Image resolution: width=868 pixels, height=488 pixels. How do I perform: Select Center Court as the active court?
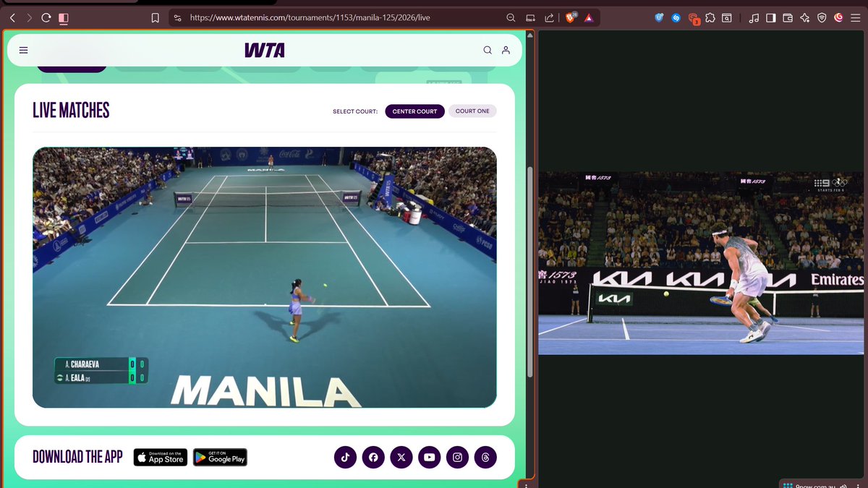coord(414,111)
